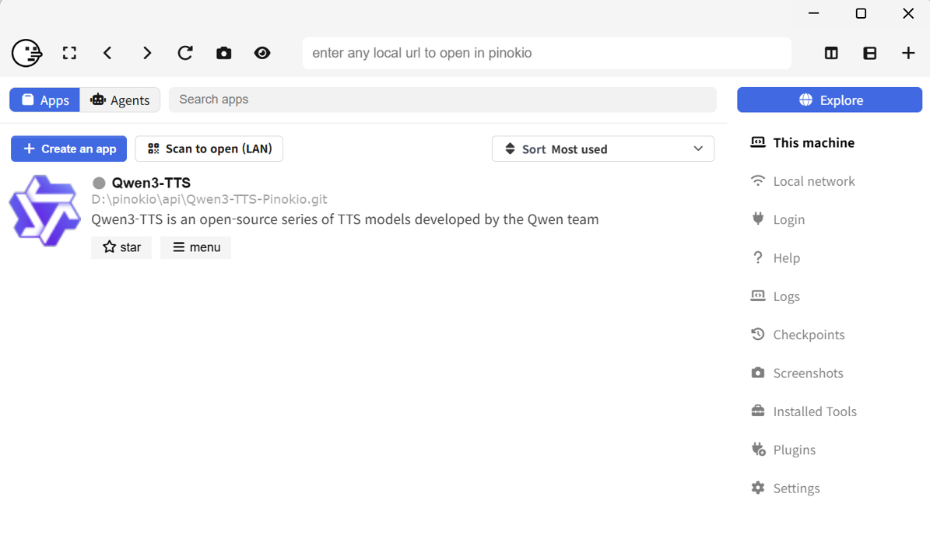The image size is (930, 560).
Task: Click the eye icon in toolbar
Action: (262, 54)
